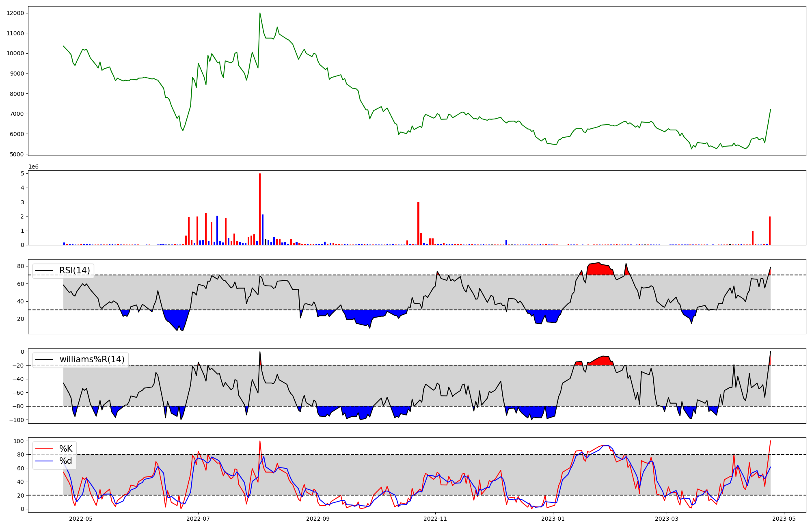Select the 2022-11 date tick label
The height and width of the screenshot is (528, 812).
(x=435, y=519)
